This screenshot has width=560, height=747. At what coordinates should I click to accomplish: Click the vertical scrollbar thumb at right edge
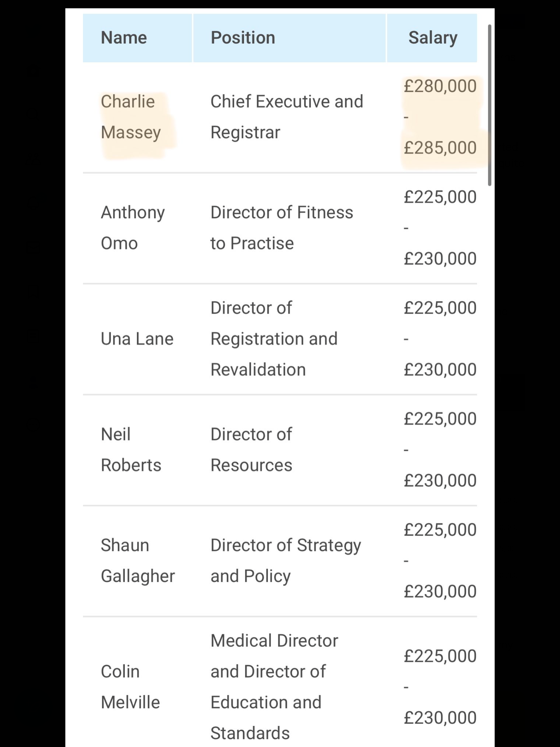click(489, 105)
